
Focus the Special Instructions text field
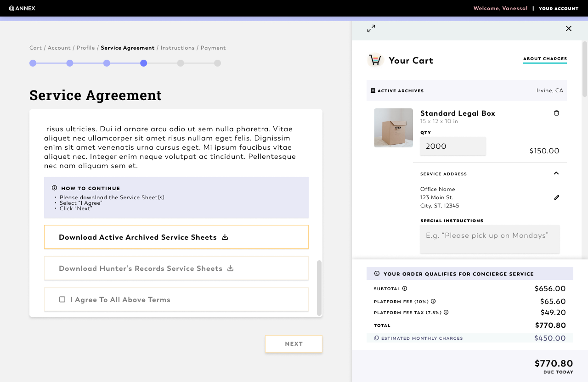[x=490, y=239]
